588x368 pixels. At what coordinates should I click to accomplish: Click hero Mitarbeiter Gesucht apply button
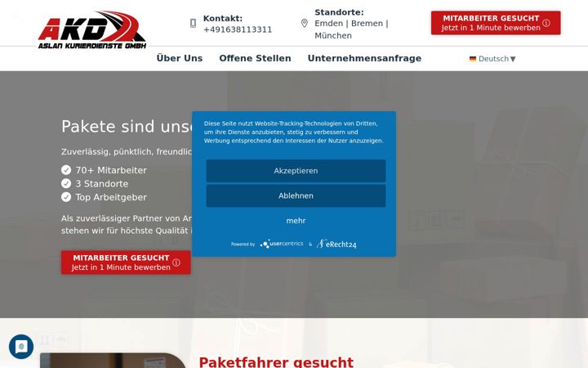coord(126,263)
